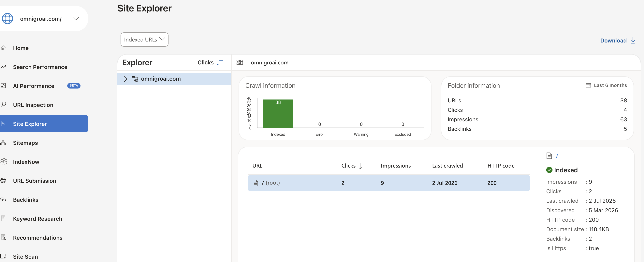Open the Indexed URLs filter dropdown
Viewport: 644px width, 262px height.
click(x=144, y=40)
